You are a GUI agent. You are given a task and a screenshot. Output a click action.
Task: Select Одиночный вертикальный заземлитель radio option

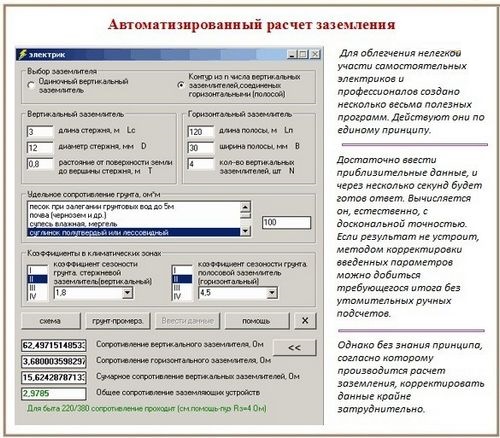[x=31, y=85]
